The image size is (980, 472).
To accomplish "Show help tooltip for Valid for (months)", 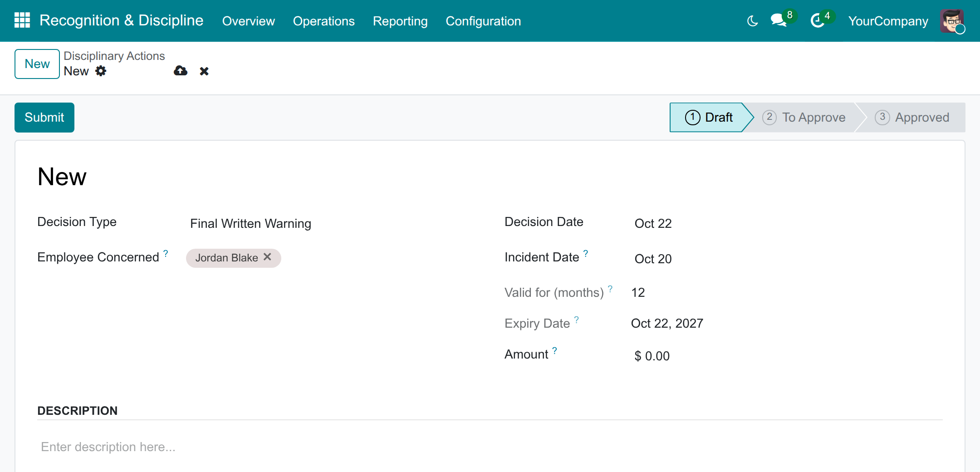I will tap(610, 289).
